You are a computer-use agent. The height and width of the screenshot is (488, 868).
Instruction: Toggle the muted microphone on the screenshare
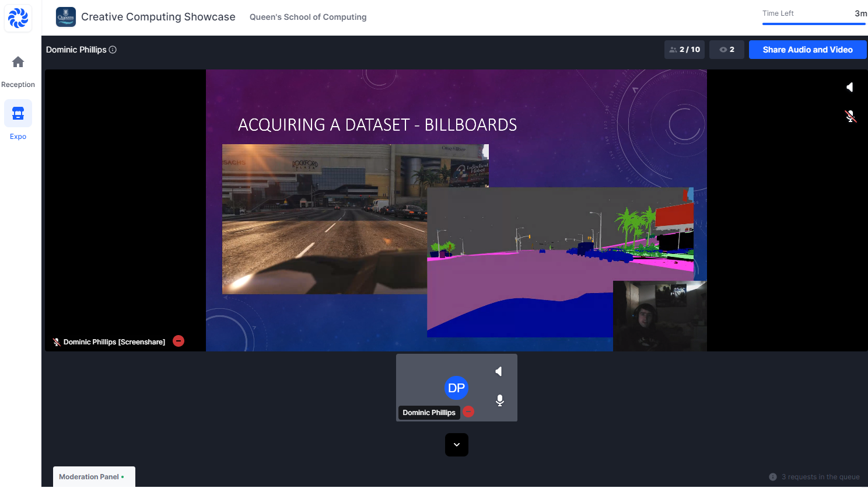850,116
